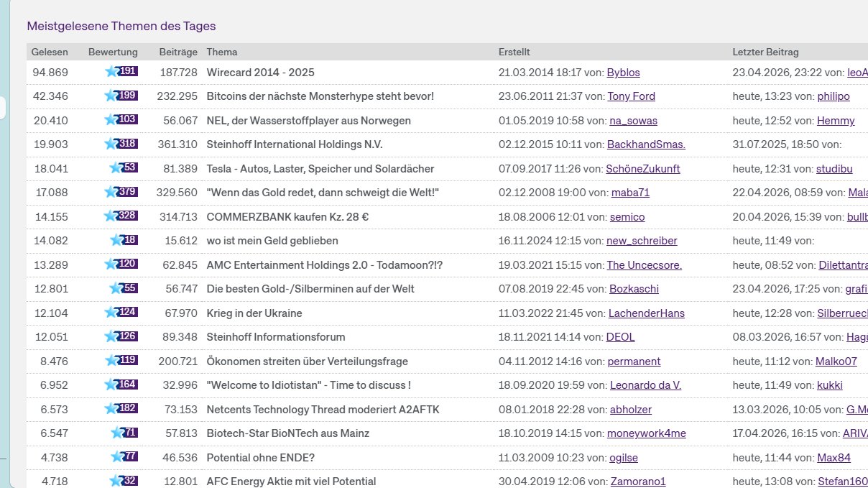Open AMC Entertainment Holdings 2.0 thread
Image resolution: width=868 pixels, height=488 pixels.
[x=324, y=265]
